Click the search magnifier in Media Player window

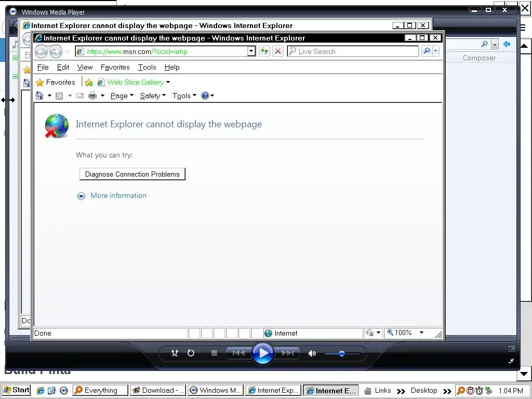click(485, 44)
